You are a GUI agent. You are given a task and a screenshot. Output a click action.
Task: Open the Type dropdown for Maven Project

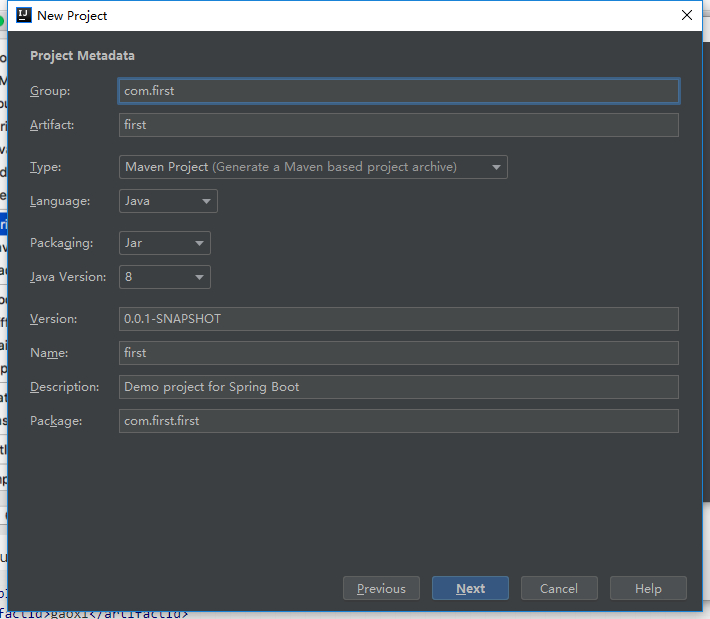point(313,167)
